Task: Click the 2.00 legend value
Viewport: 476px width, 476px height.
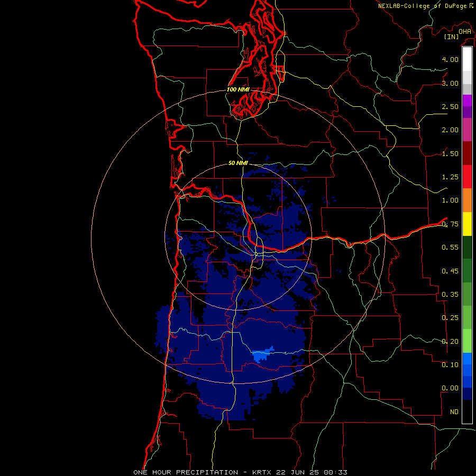Action: (450, 130)
